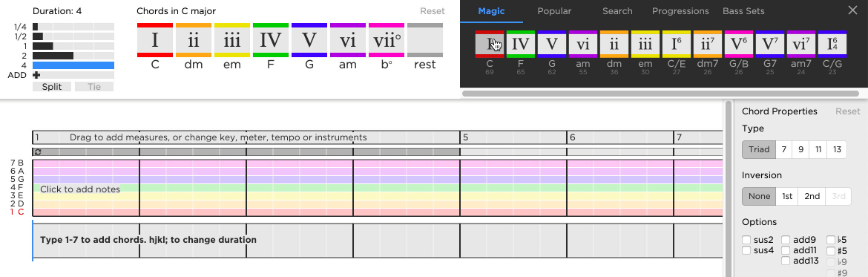Click the horizontal scrollbar under chord list
Viewport: 868px width, 277px height.
pyautogui.click(x=661, y=94)
